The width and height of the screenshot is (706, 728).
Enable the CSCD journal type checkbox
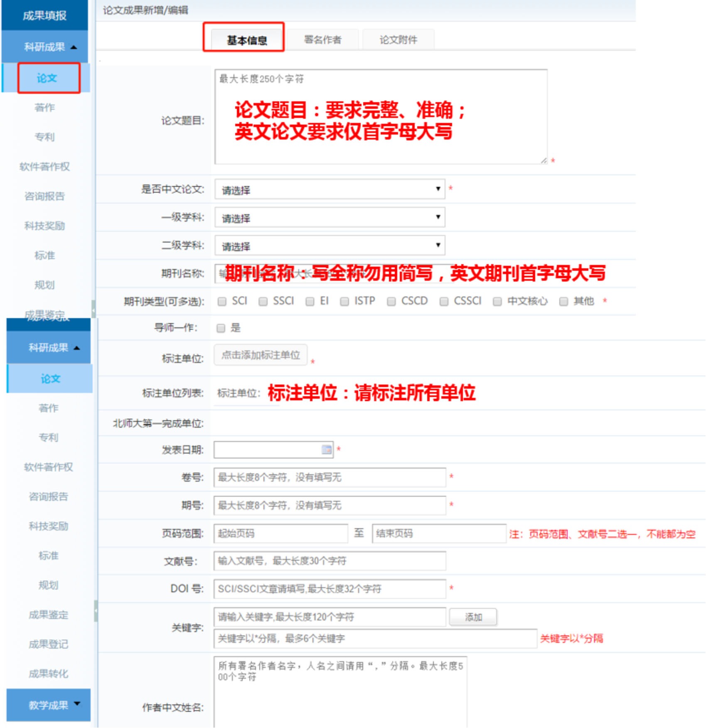click(x=391, y=301)
